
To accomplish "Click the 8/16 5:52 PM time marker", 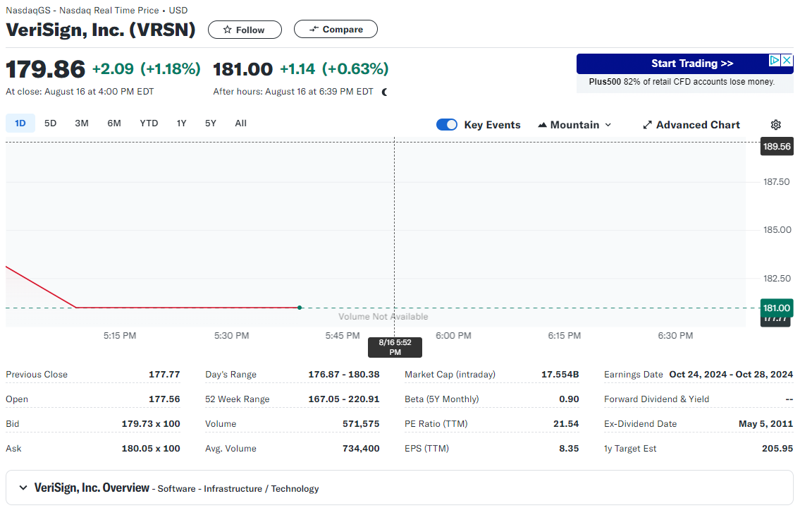I will [395, 347].
